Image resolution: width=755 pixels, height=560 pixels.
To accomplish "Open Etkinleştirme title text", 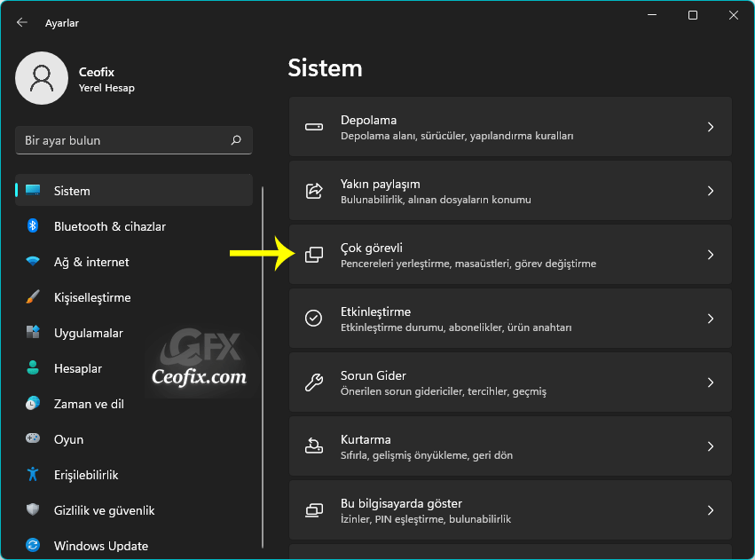I will 375,312.
